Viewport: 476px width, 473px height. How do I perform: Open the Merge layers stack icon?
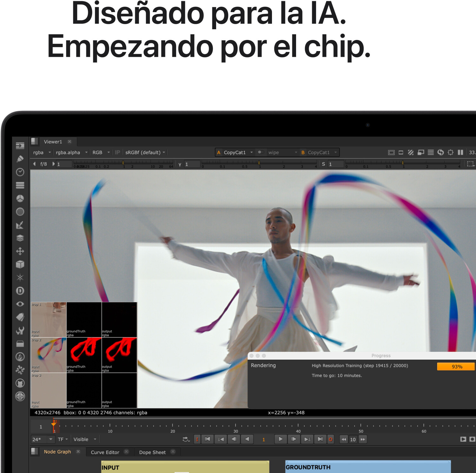[x=20, y=238]
